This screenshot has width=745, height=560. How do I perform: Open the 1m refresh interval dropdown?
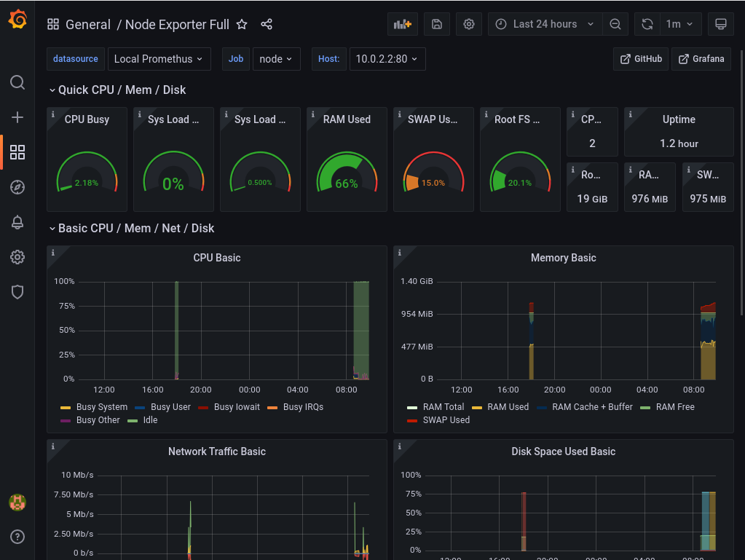point(679,24)
